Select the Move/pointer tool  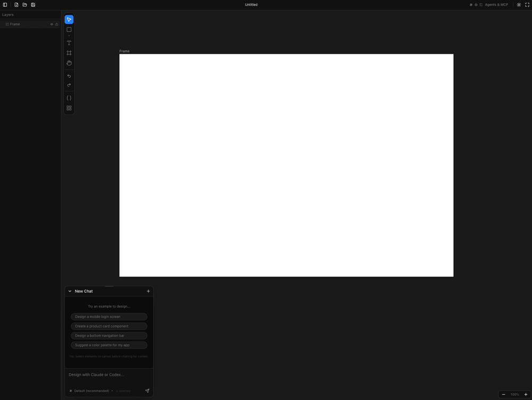click(x=69, y=20)
